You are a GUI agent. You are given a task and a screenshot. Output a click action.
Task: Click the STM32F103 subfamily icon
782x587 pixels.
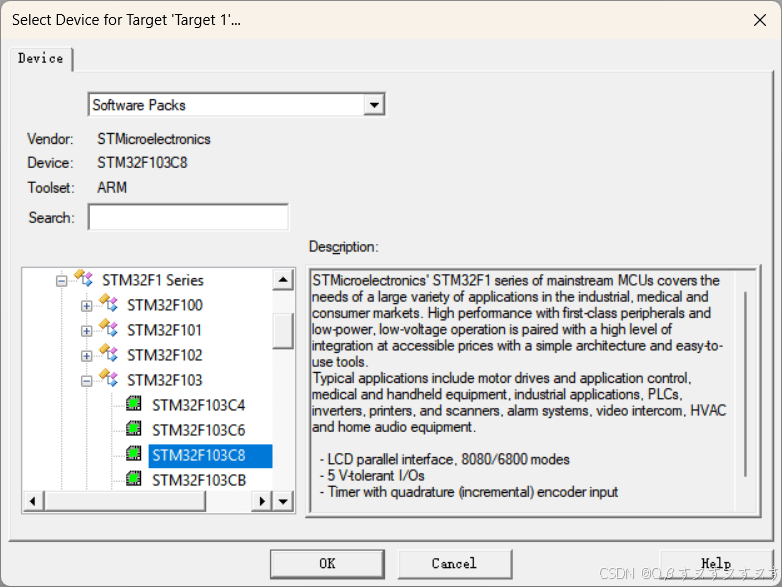[x=108, y=378]
